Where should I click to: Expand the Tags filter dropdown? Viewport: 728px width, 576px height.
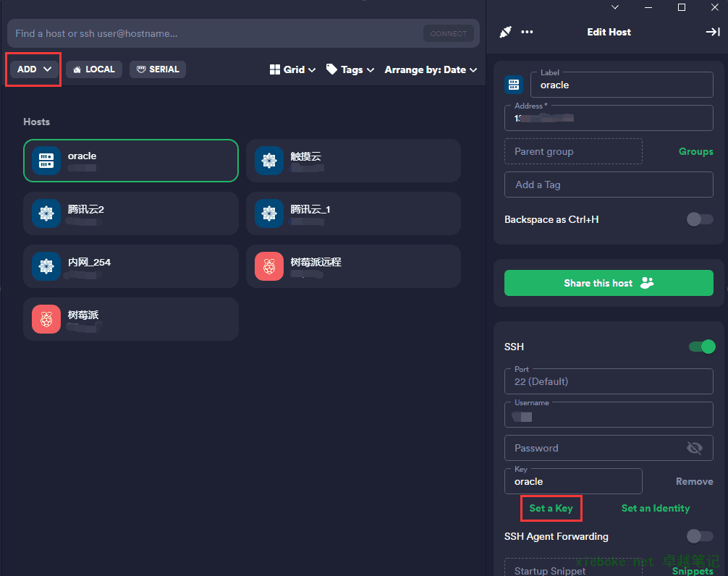pyautogui.click(x=350, y=69)
